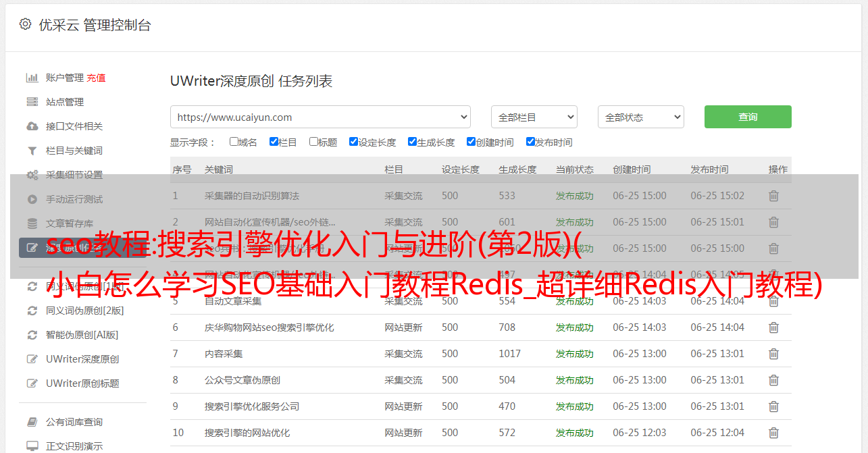Click the play icon for 手动运行测试
The height and width of the screenshot is (453, 868).
(32, 199)
